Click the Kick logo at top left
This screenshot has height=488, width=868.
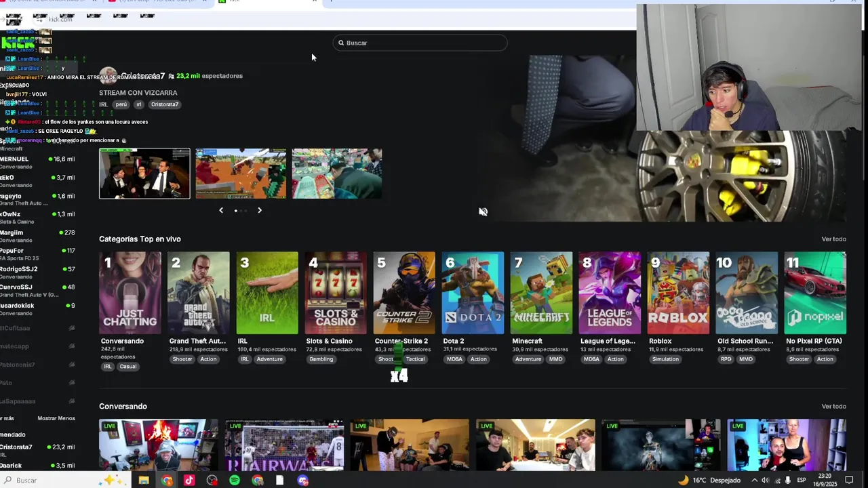(x=18, y=43)
